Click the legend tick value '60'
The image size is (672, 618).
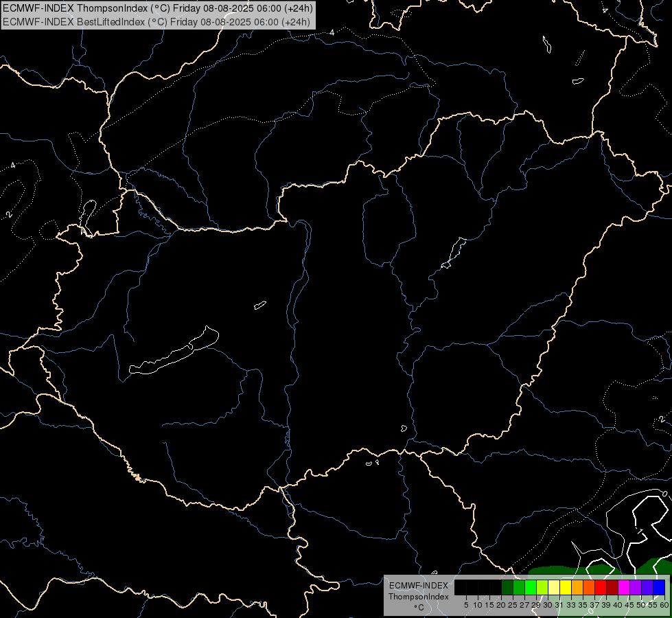coord(664,605)
